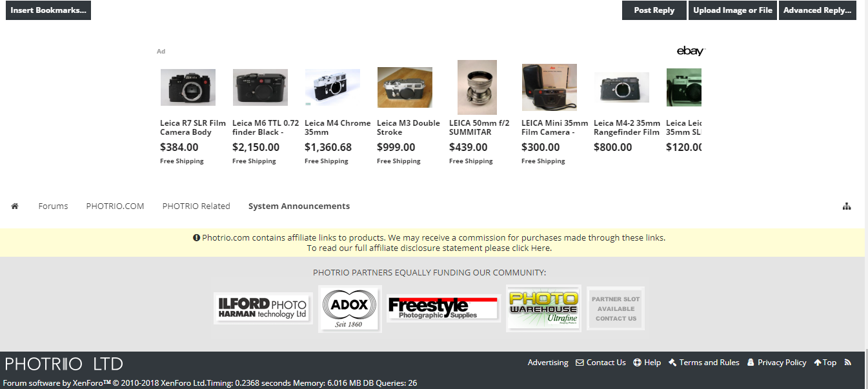This screenshot has width=868, height=389.
Task: Click Upload Image or File button
Action: 732,10
